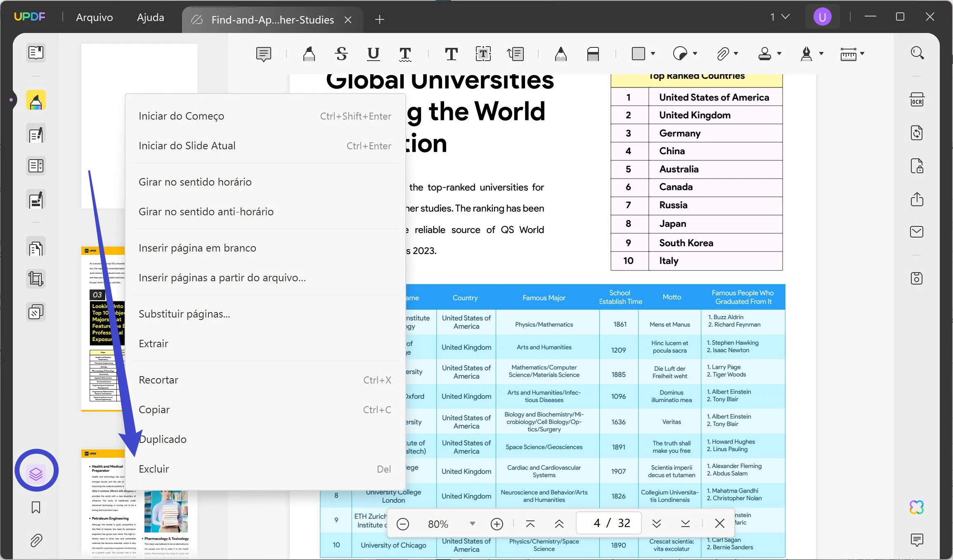
Task: Open the Arquivo menu
Action: coord(94,17)
